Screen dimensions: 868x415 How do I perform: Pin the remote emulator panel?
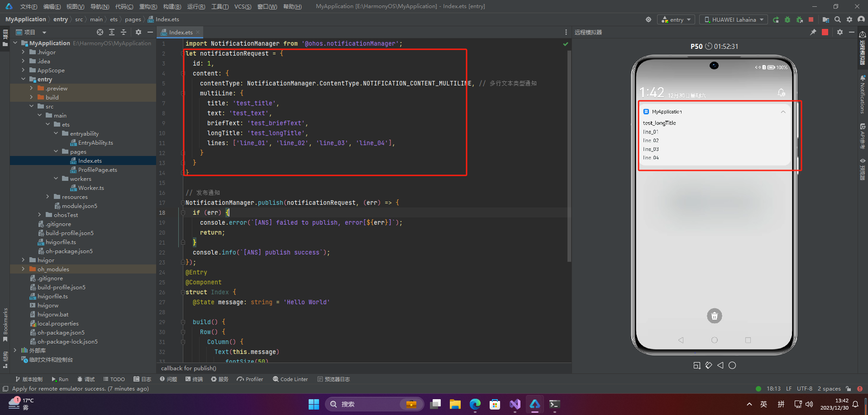click(813, 32)
